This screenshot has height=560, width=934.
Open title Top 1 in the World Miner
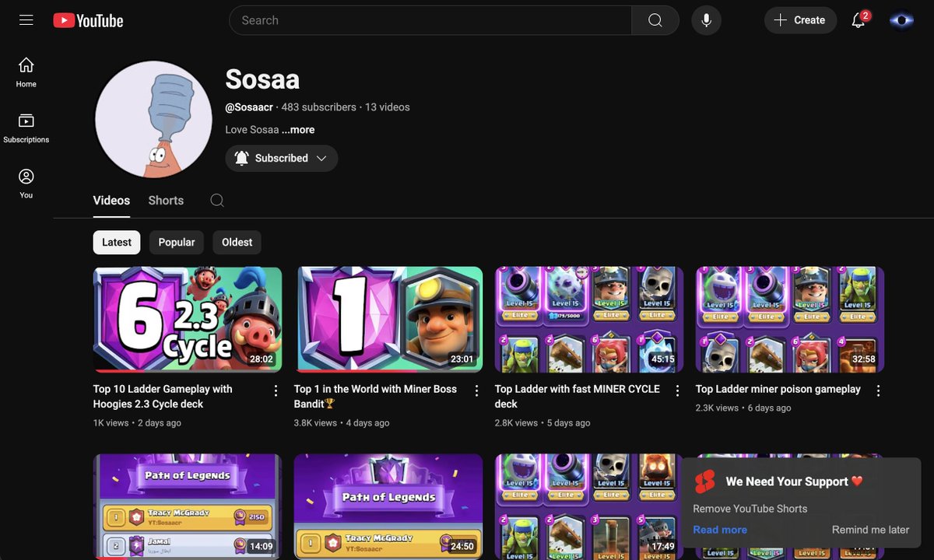point(375,397)
